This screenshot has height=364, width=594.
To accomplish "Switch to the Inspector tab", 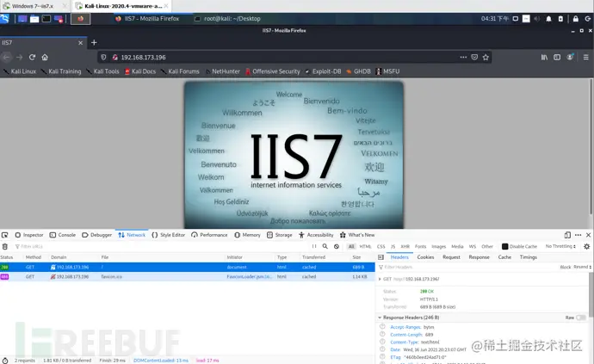I will (x=29, y=235).
